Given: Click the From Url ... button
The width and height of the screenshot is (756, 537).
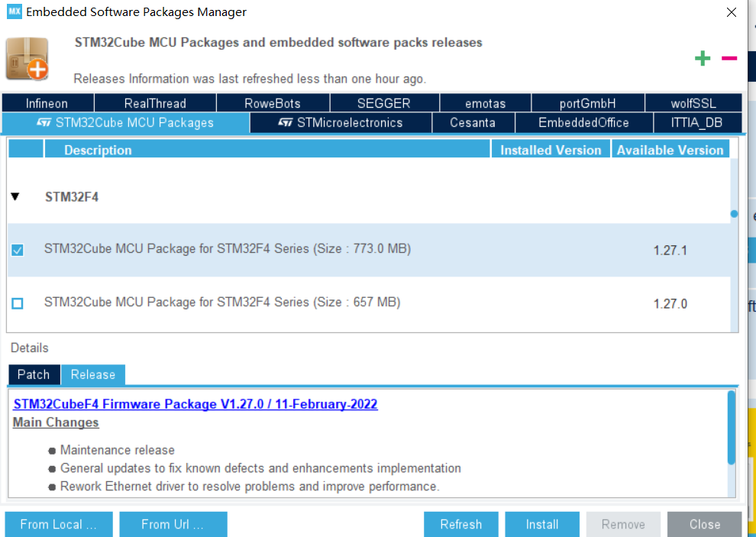Looking at the screenshot, I should point(173,524).
